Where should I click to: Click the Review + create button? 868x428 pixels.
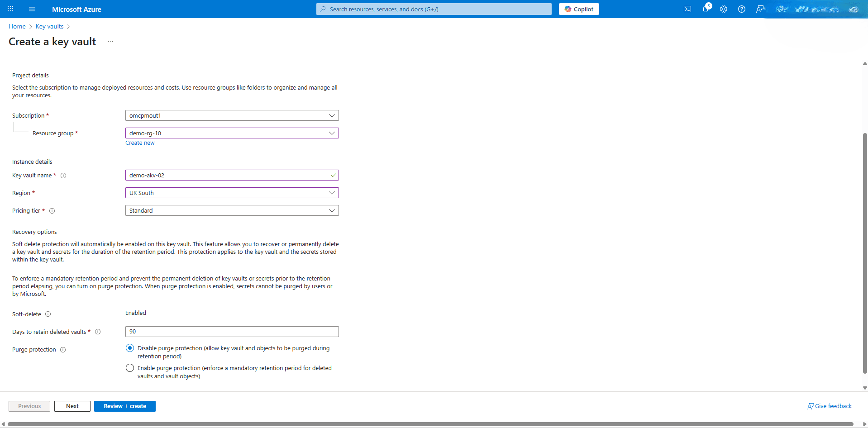tap(125, 406)
